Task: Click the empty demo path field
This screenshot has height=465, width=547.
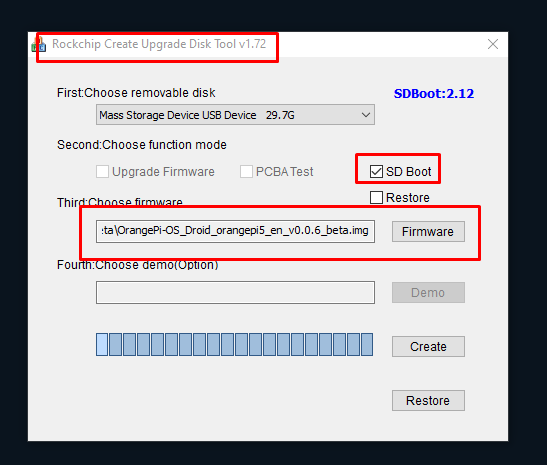Action: click(x=235, y=293)
